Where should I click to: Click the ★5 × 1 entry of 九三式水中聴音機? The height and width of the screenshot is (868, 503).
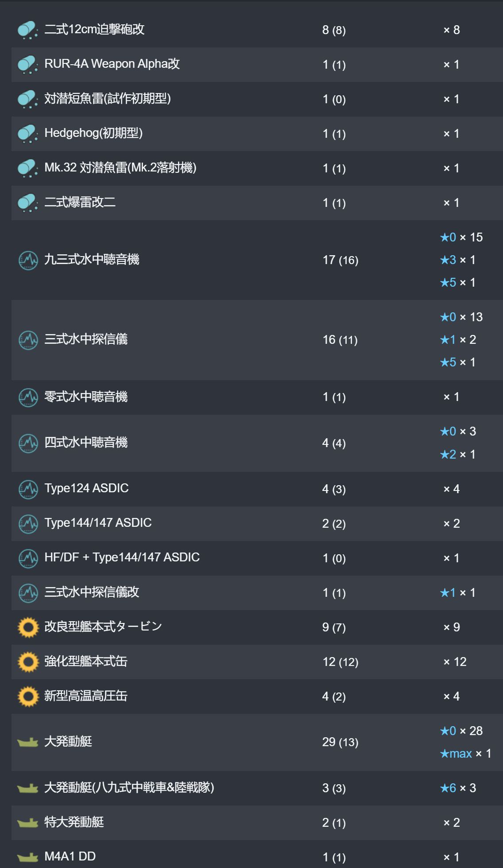click(x=458, y=283)
